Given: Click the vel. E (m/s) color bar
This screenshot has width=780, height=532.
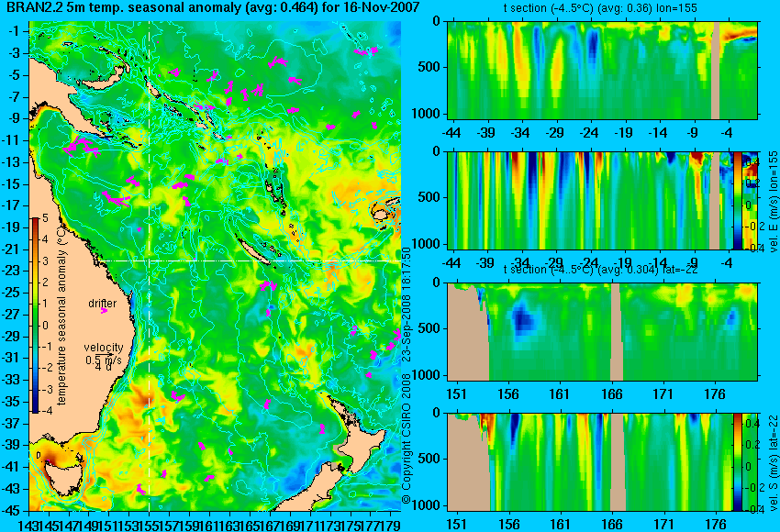Looking at the screenshot, I should 738,200.
